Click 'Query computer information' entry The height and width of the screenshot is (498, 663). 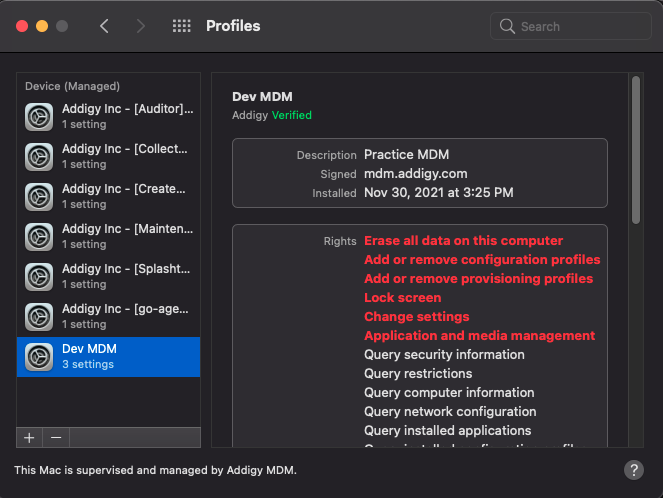[x=449, y=393]
